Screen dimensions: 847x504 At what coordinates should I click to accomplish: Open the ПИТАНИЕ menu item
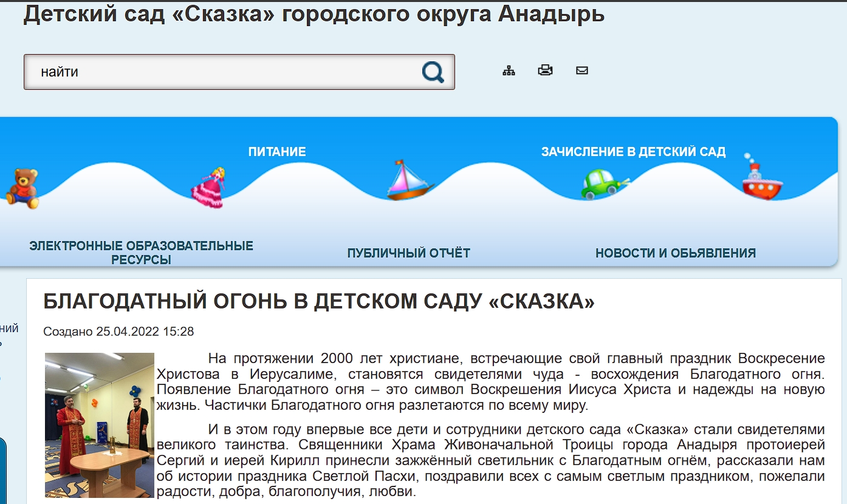coord(277,152)
